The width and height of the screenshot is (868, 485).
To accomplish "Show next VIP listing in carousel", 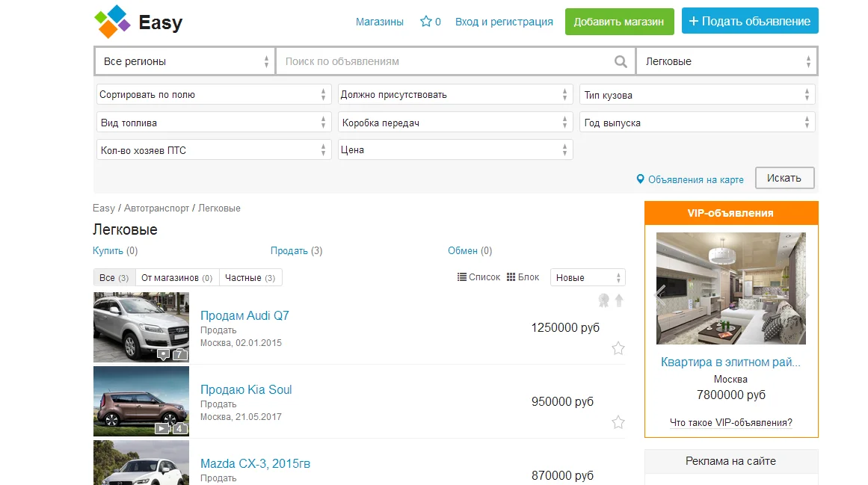I will (806, 294).
